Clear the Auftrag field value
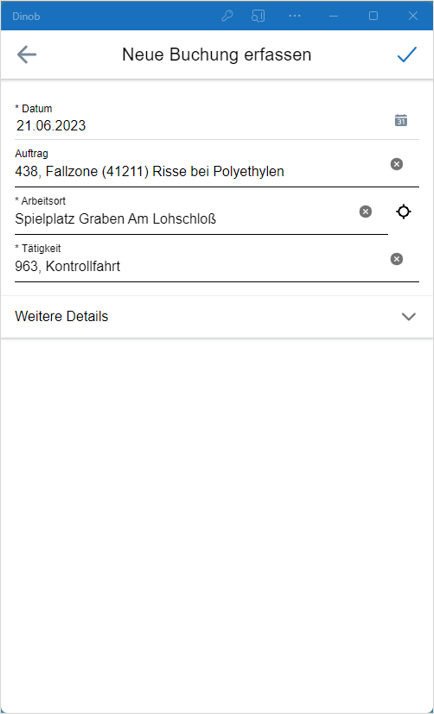The width and height of the screenshot is (434, 714). click(x=397, y=164)
